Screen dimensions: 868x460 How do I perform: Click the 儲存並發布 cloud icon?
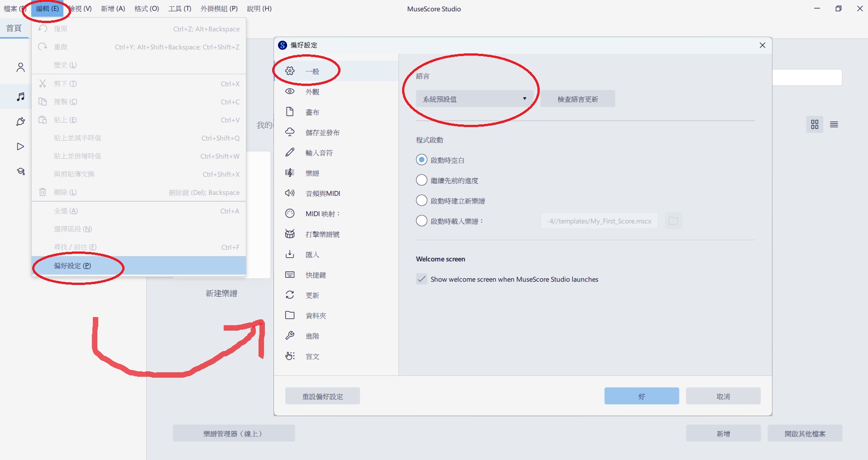point(290,132)
